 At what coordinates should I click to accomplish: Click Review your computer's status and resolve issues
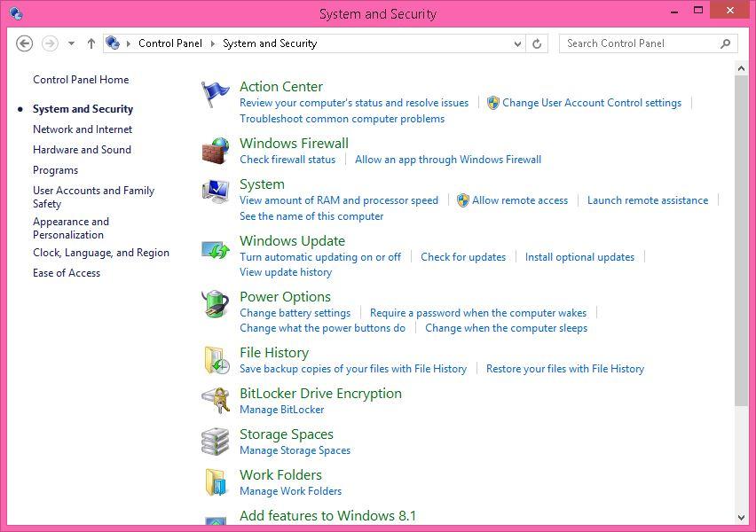coord(354,103)
